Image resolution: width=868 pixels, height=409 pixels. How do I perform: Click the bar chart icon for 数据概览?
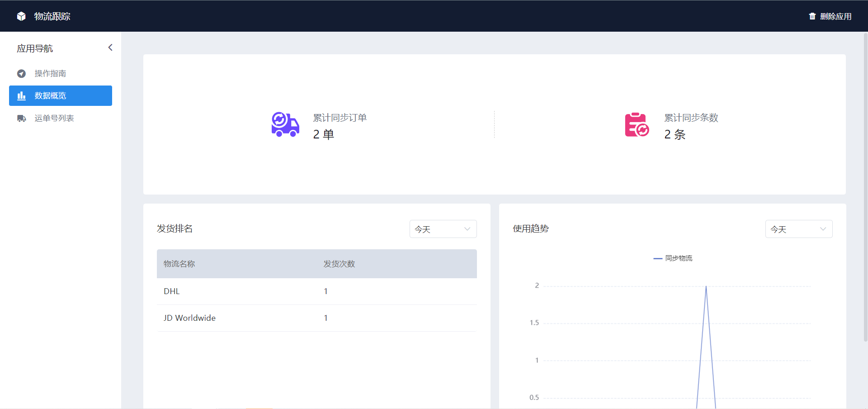[21, 95]
